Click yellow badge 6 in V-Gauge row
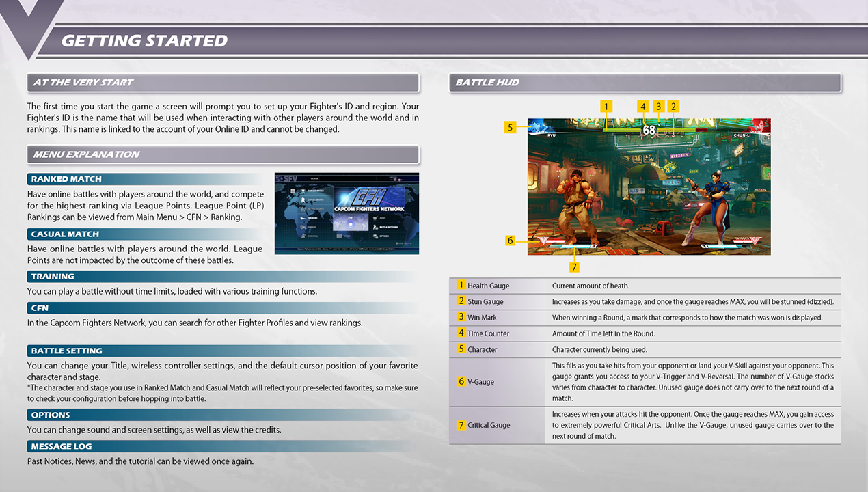The width and height of the screenshot is (868, 492). 461,381
